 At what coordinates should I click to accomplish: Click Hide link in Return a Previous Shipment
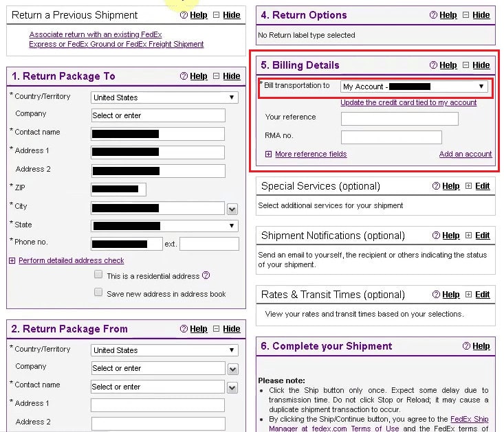click(232, 15)
